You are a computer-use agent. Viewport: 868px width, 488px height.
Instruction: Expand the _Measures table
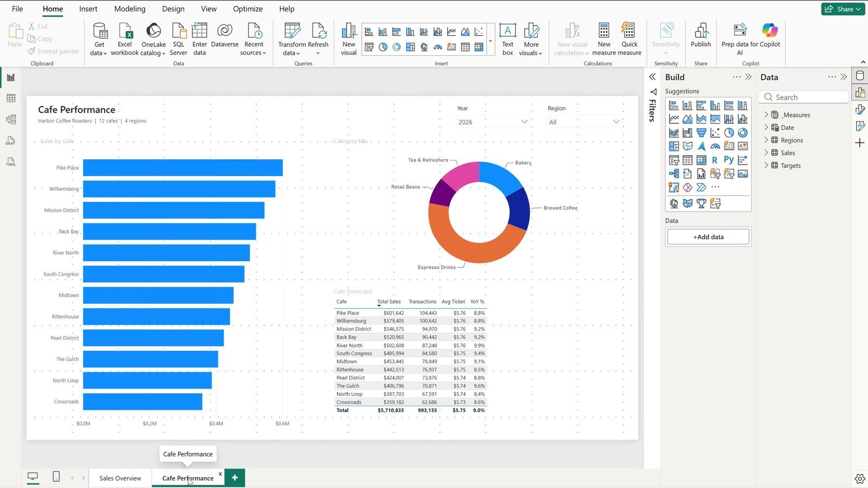(x=766, y=115)
